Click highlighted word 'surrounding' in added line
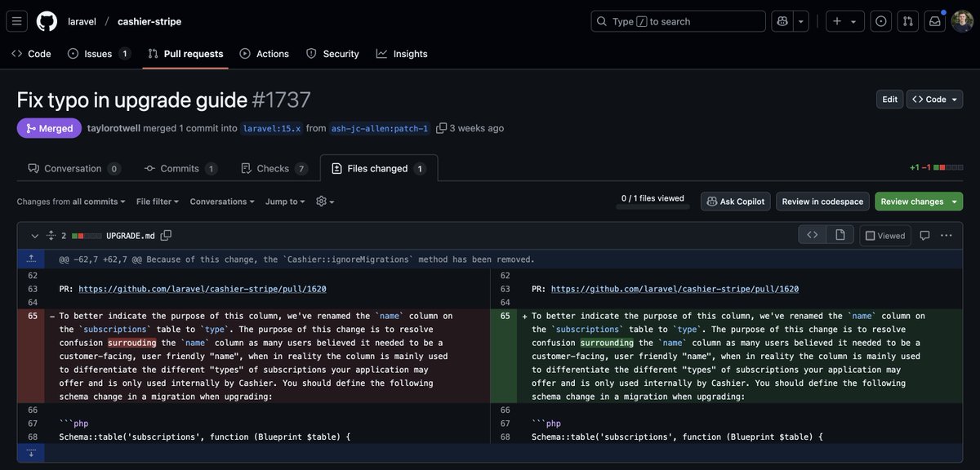This screenshot has width=980, height=470. coord(607,343)
